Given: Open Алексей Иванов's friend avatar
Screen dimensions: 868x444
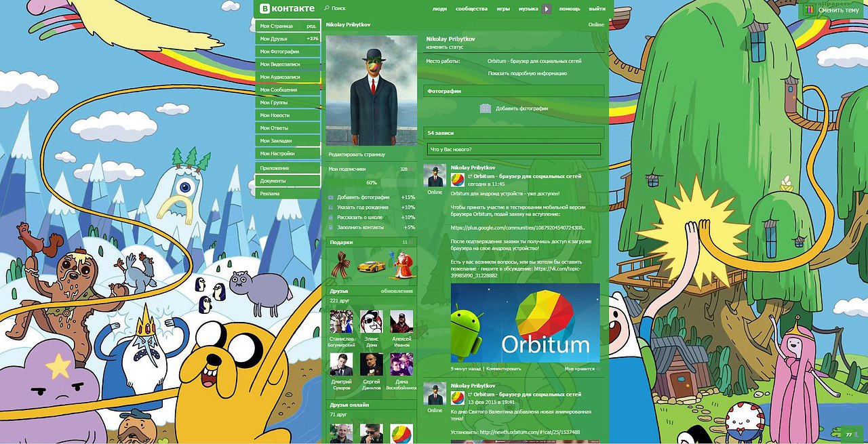Looking at the screenshot, I should click(401, 321).
